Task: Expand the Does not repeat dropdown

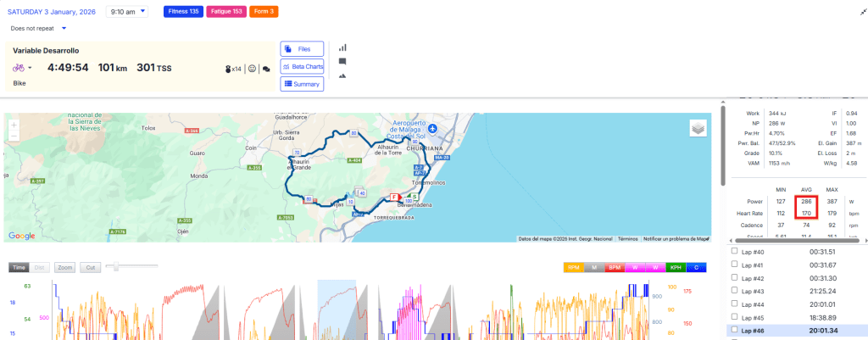Action: (x=39, y=28)
